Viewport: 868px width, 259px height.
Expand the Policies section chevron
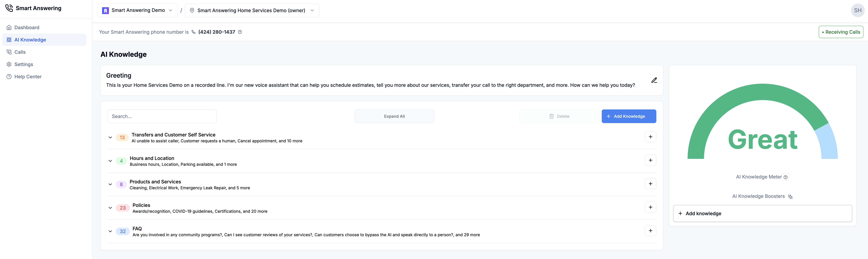point(110,208)
